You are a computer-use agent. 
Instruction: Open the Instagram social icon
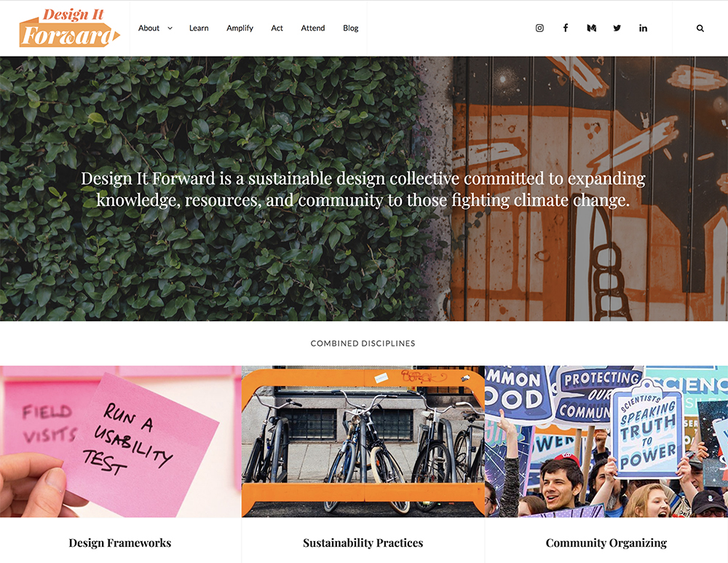(539, 28)
